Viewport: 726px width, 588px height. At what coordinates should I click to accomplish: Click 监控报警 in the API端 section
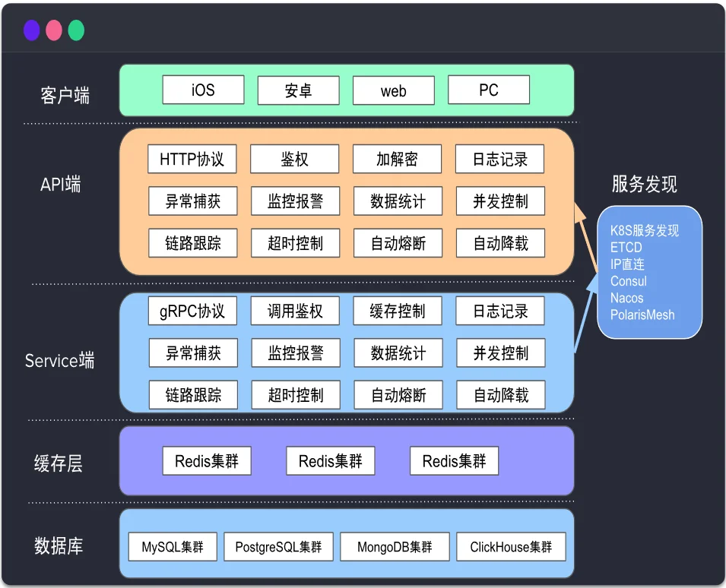coord(296,201)
